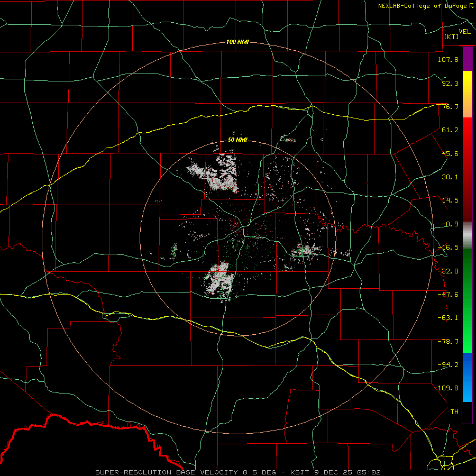Image resolution: width=476 pixels, height=476 pixels.
Task: Click the -94.2 legend value
Action: click(448, 365)
